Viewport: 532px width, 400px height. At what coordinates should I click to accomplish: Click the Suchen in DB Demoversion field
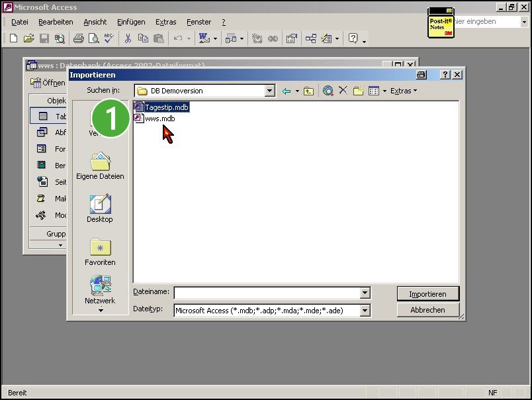point(200,91)
